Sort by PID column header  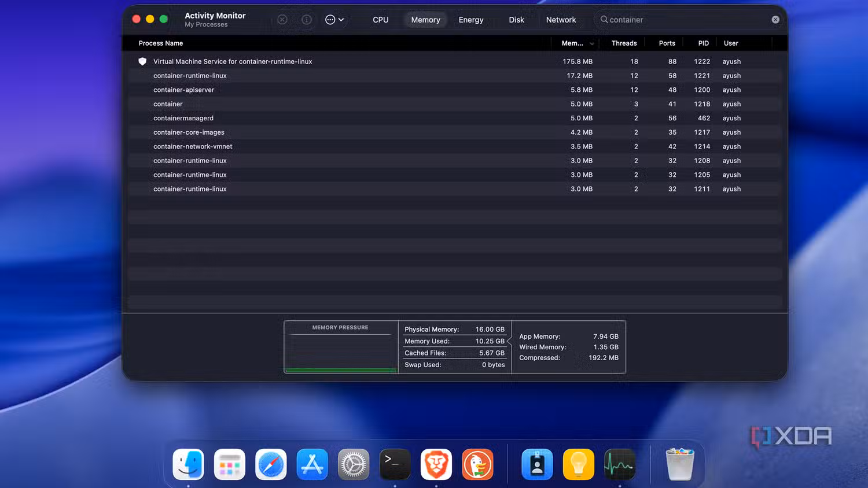click(703, 43)
